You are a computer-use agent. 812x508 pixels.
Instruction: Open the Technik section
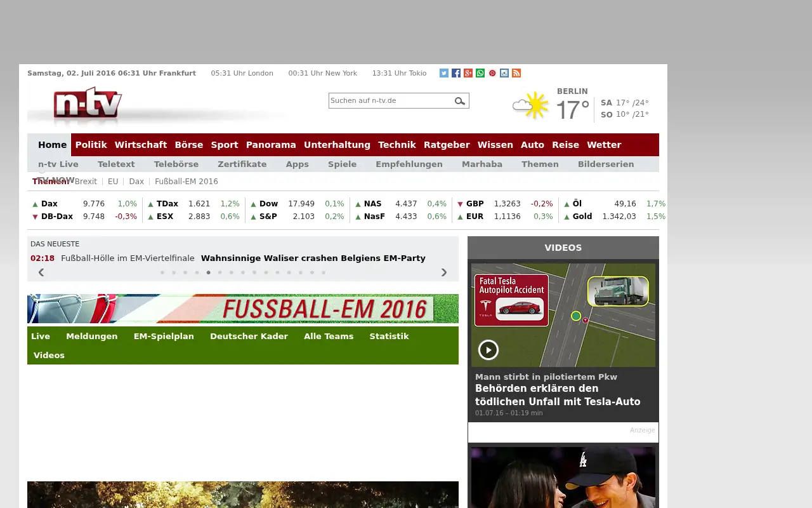click(x=397, y=145)
